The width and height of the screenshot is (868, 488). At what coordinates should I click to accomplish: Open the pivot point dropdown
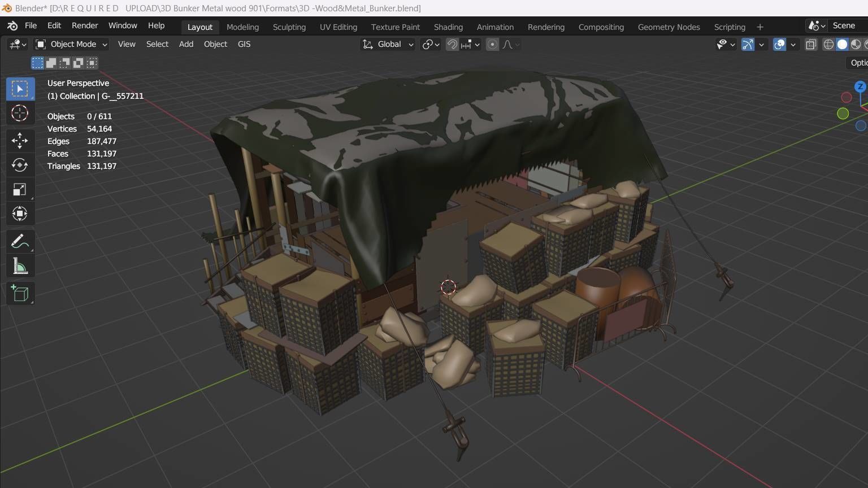click(431, 44)
